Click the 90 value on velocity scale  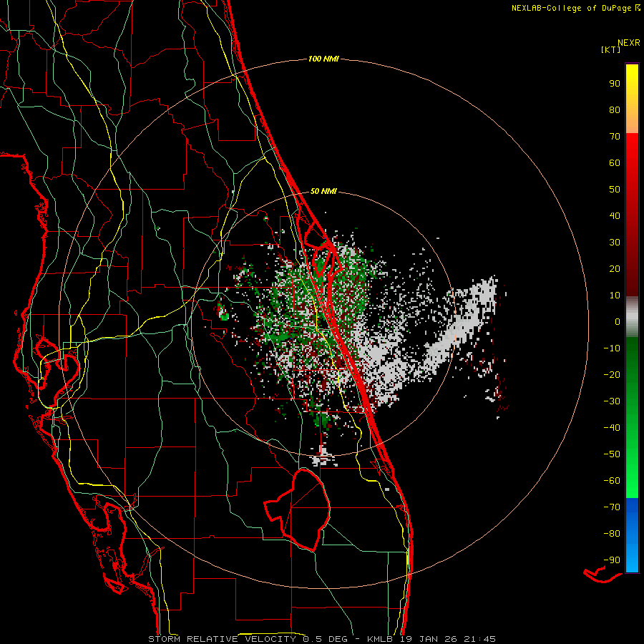coord(615,84)
